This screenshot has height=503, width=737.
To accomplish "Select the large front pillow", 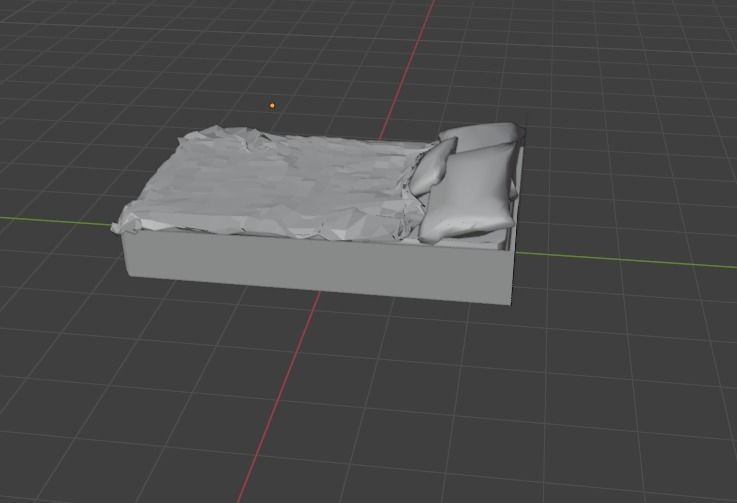I will pos(469,195).
